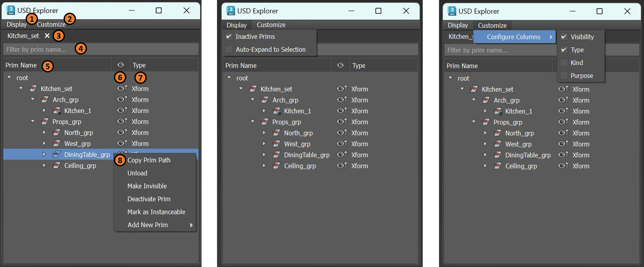This screenshot has width=644, height=267.
Task: Close the Kitchen_set tab with its X
Action: click(47, 36)
